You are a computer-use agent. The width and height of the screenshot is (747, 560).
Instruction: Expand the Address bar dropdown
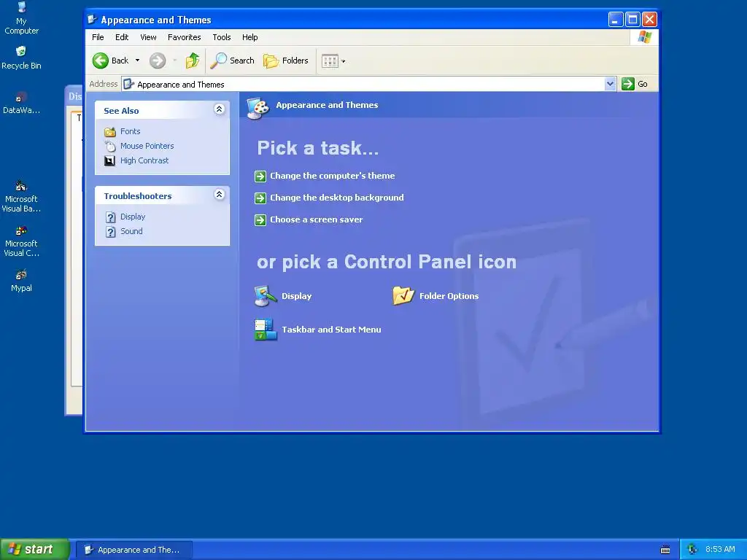(611, 85)
